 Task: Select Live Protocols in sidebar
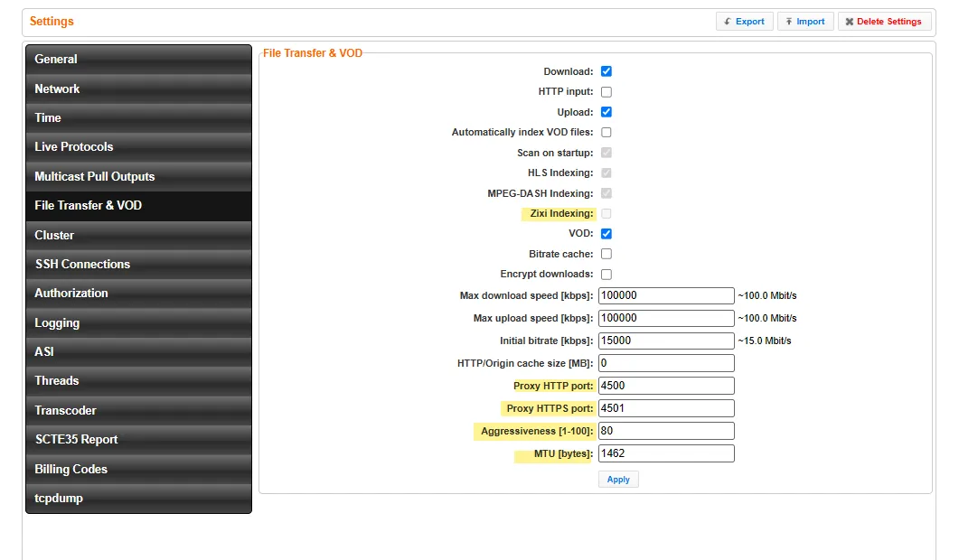coord(139,146)
